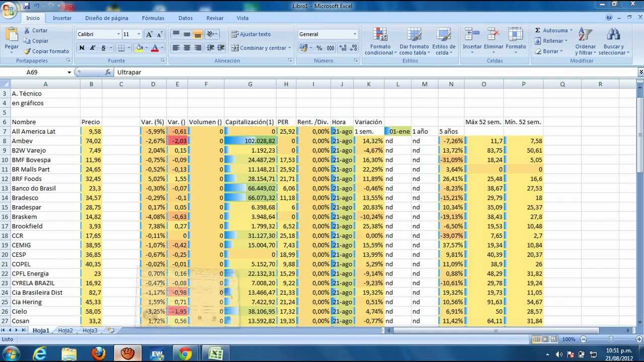Image resolution: width=644 pixels, height=362 pixels.
Task: Decrease font size with small A icon
Action: click(159, 34)
